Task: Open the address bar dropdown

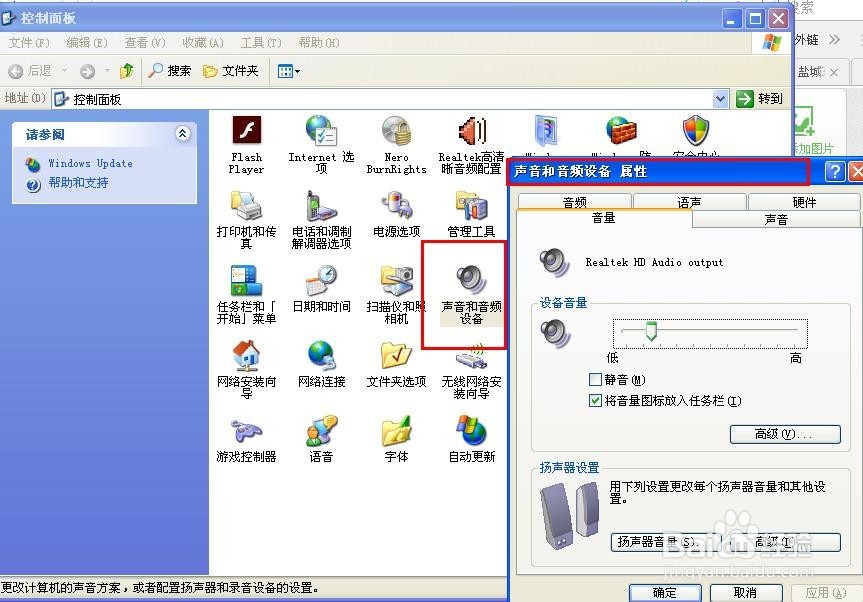Action: [720, 98]
